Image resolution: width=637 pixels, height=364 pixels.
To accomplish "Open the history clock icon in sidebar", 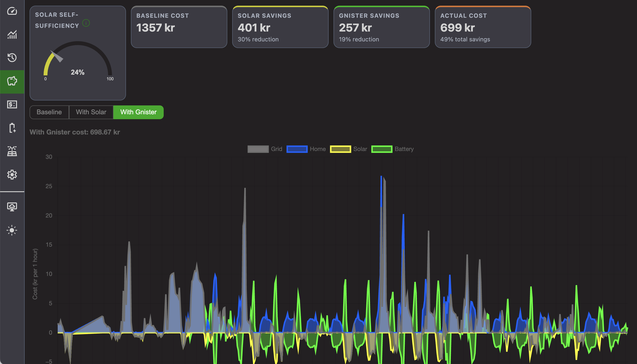I will (12, 57).
